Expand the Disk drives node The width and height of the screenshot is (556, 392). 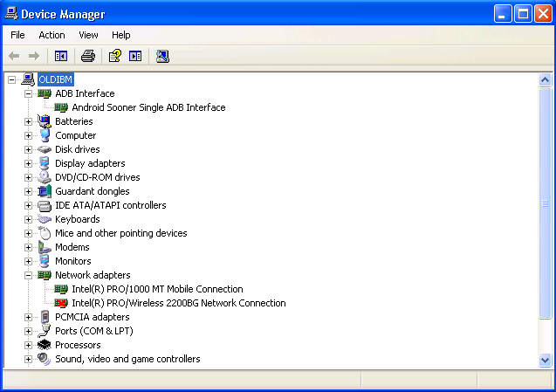click(x=28, y=150)
